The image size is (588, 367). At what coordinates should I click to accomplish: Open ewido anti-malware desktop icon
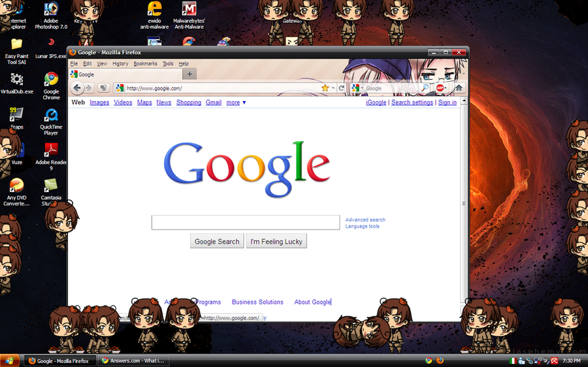(x=154, y=15)
